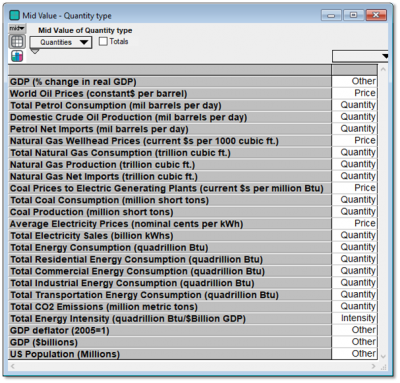Select row 'Coal Production (million short tons)'
The width and height of the screenshot is (400, 383).
[x=170, y=212]
